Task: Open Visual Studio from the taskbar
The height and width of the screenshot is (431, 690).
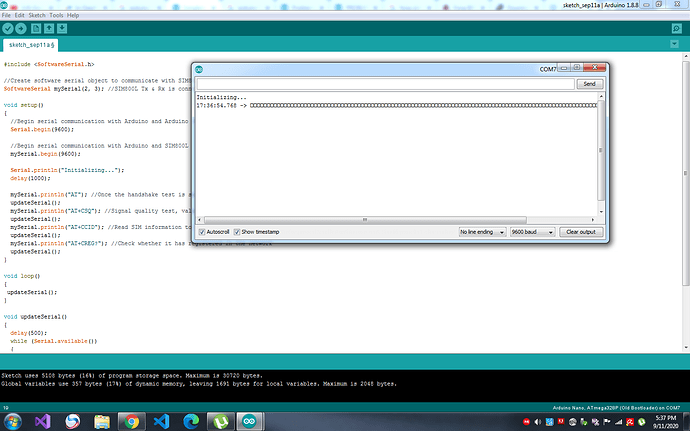Action: [43, 421]
